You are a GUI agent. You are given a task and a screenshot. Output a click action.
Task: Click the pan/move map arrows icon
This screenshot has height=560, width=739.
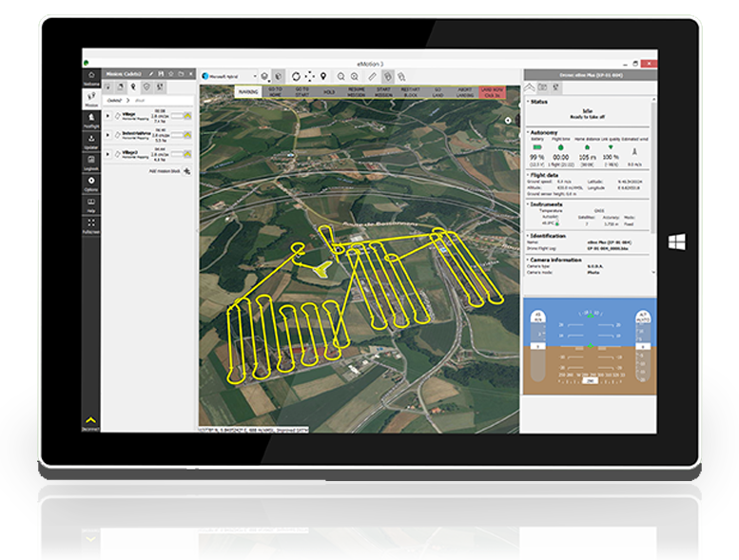(310, 76)
